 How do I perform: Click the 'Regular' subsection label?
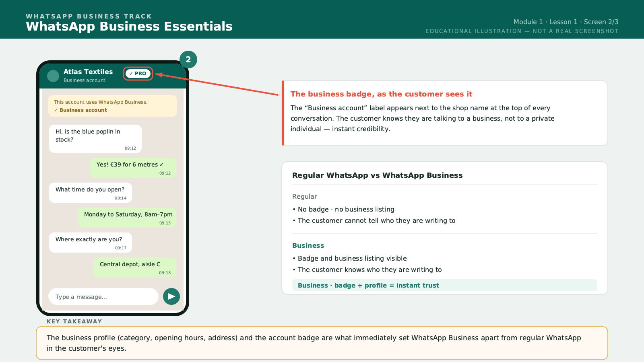305,196
